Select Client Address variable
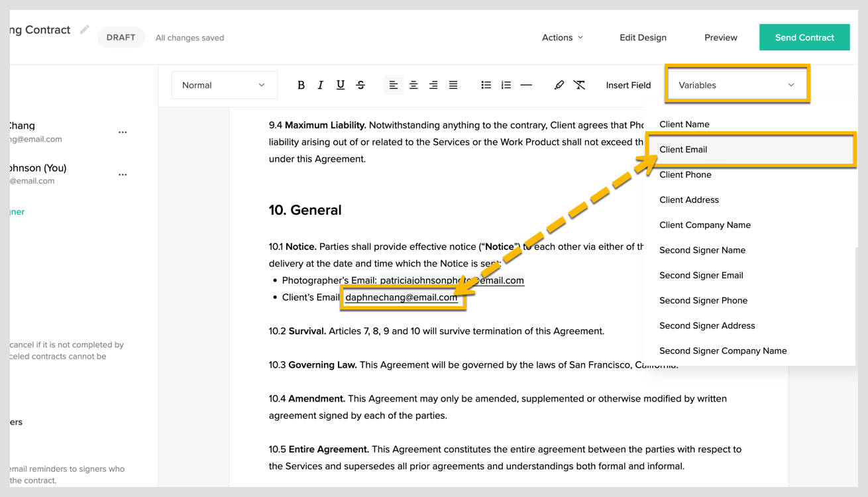Screen dimensions: 868x497 coord(689,199)
